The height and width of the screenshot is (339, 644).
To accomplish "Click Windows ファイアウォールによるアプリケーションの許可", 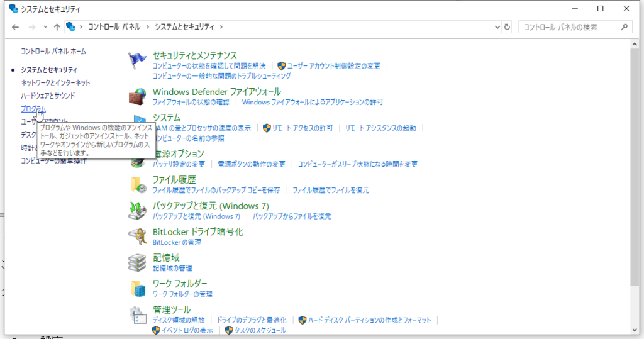I will click(x=313, y=102).
